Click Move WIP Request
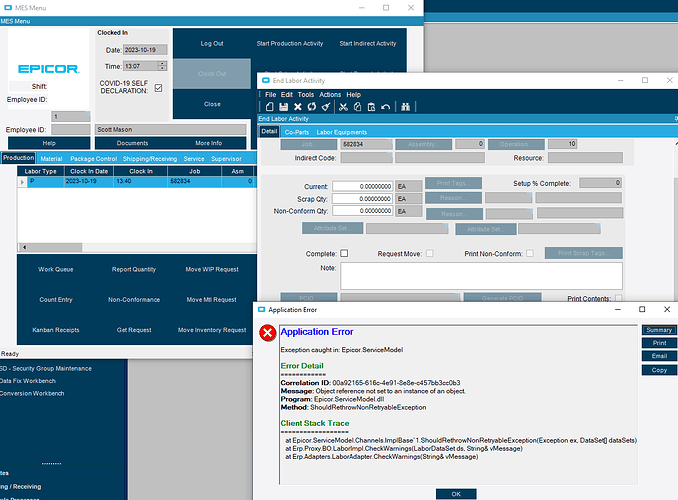 [212, 269]
